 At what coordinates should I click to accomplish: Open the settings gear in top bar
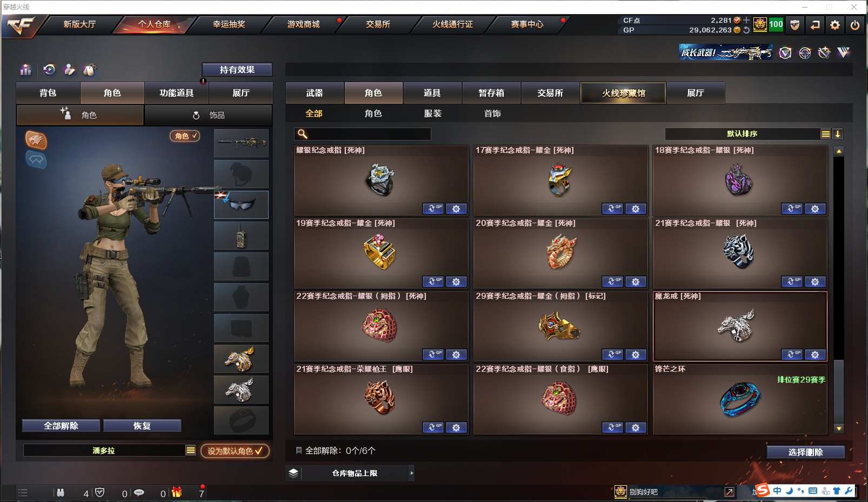coord(835,25)
